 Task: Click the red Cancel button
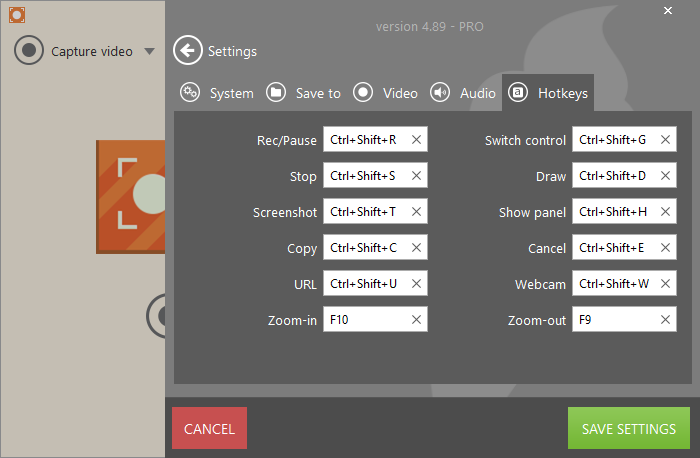[x=209, y=429]
